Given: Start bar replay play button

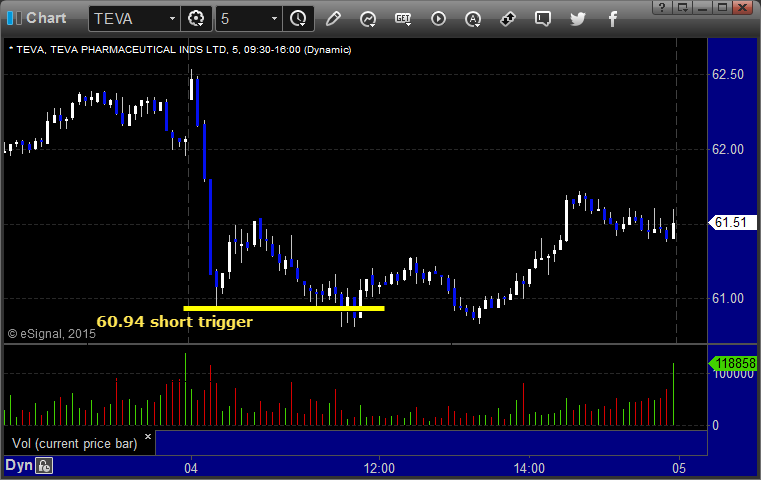Looking at the screenshot, I should pyautogui.click(x=438, y=19).
